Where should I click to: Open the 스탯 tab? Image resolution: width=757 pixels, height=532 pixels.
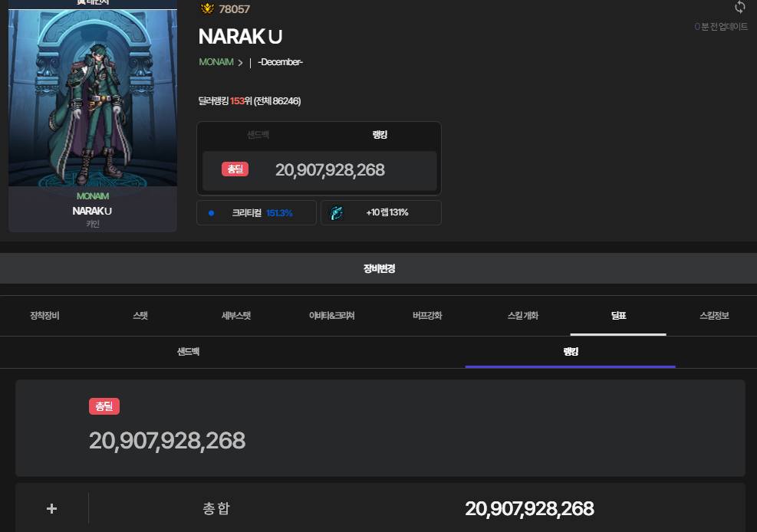point(140,316)
